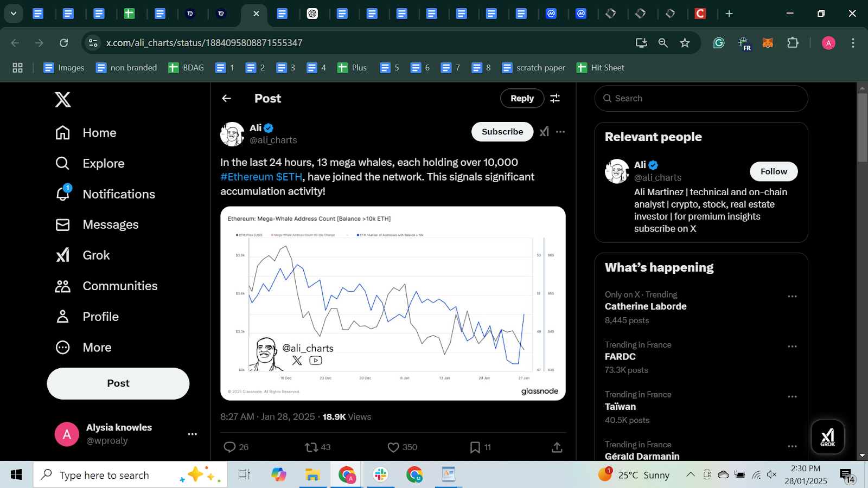Viewport: 868px width, 488px height.
Task: Subscribe to Ali
Action: [502, 132]
